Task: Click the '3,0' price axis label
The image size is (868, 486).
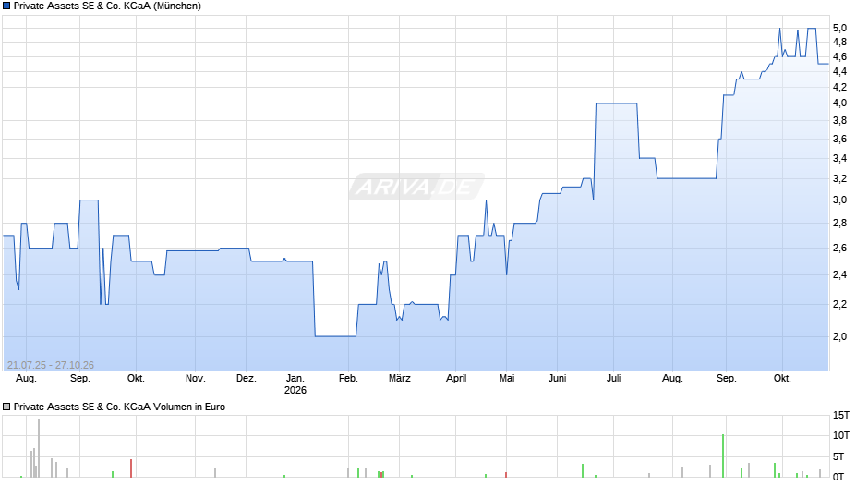Action: [x=839, y=200]
